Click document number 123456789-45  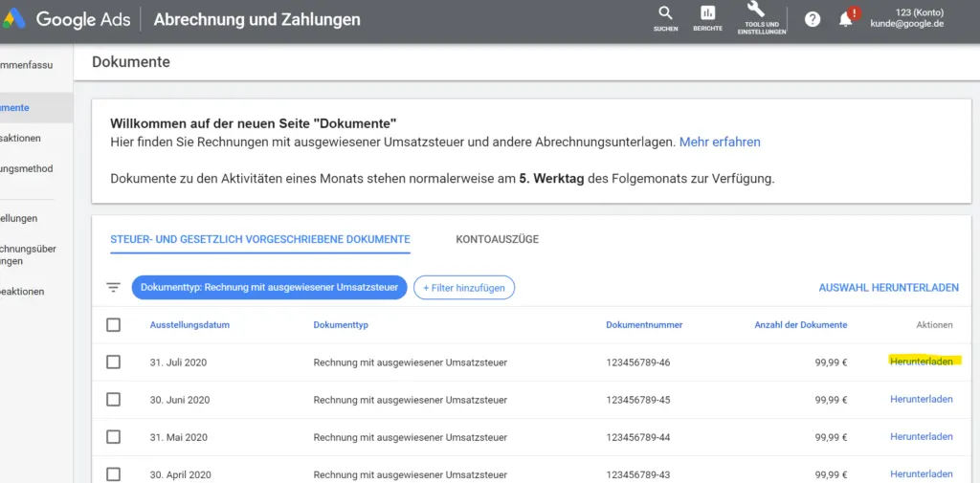tap(638, 400)
